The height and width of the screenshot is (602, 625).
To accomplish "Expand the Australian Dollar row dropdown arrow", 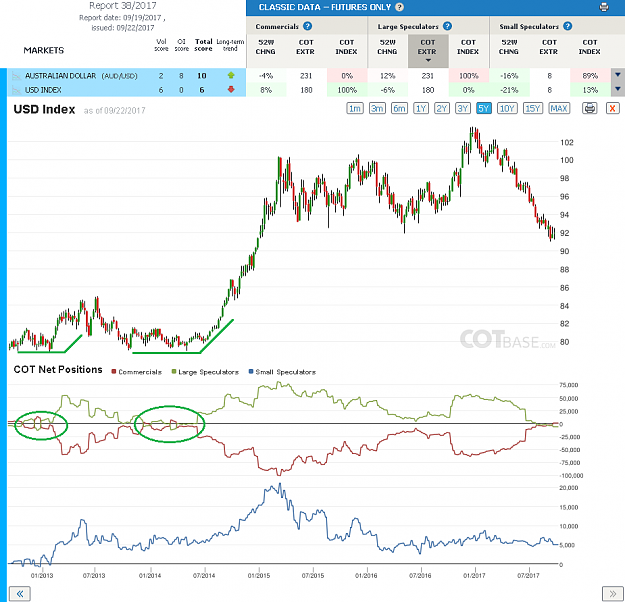I will pos(618,75).
